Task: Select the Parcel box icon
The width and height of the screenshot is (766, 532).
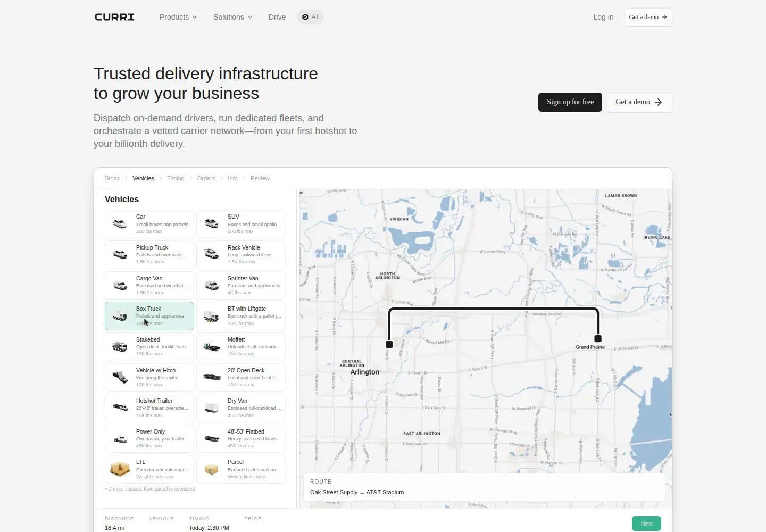Action: click(x=212, y=469)
